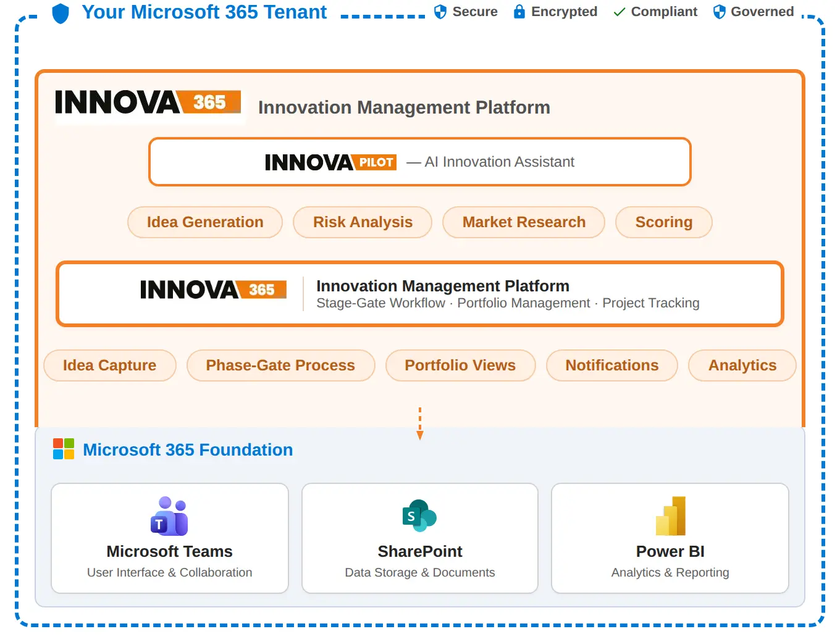
Task: Click the dashed arrow connecting platform to foundation
Action: point(421,423)
